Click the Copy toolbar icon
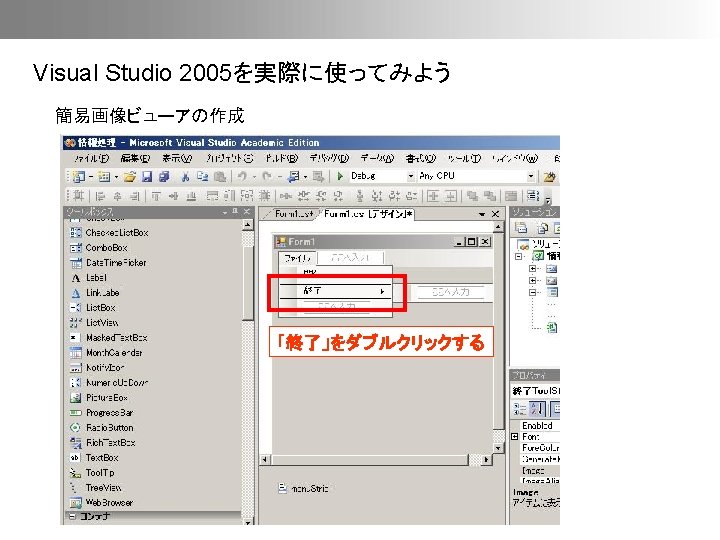The height and width of the screenshot is (540, 720). click(202, 176)
